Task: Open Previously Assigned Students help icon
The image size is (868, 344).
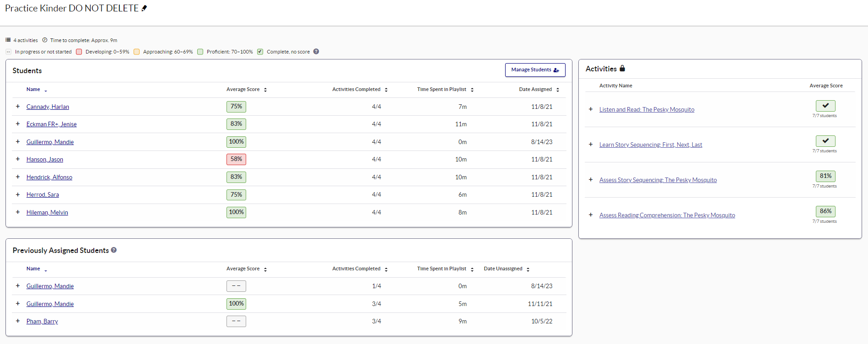Action: [114, 250]
